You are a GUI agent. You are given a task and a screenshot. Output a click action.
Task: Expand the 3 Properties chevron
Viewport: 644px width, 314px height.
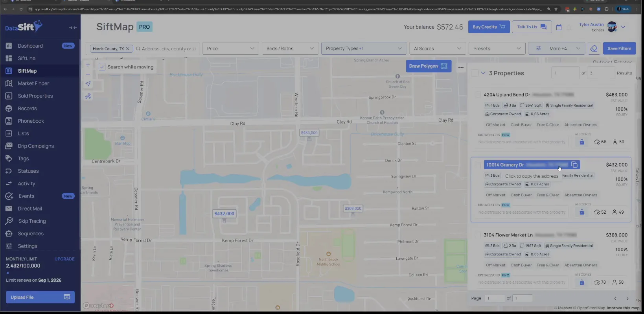click(483, 73)
